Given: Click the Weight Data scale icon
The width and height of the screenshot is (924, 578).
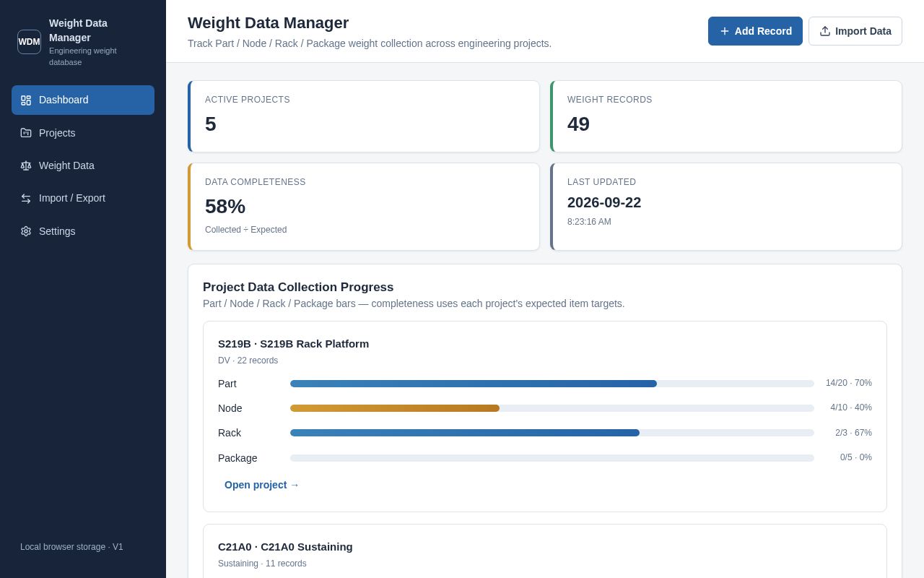Looking at the screenshot, I should pyautogui.click(x=26, y=165).
